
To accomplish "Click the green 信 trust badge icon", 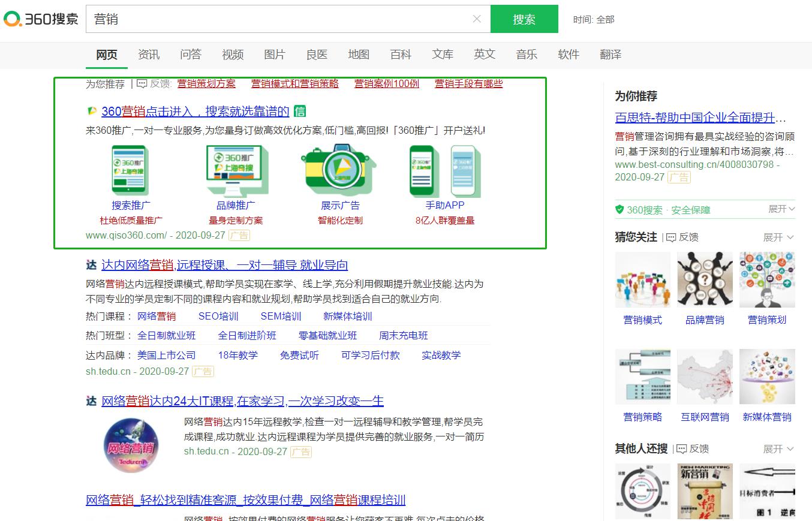I will pos(300,112).
